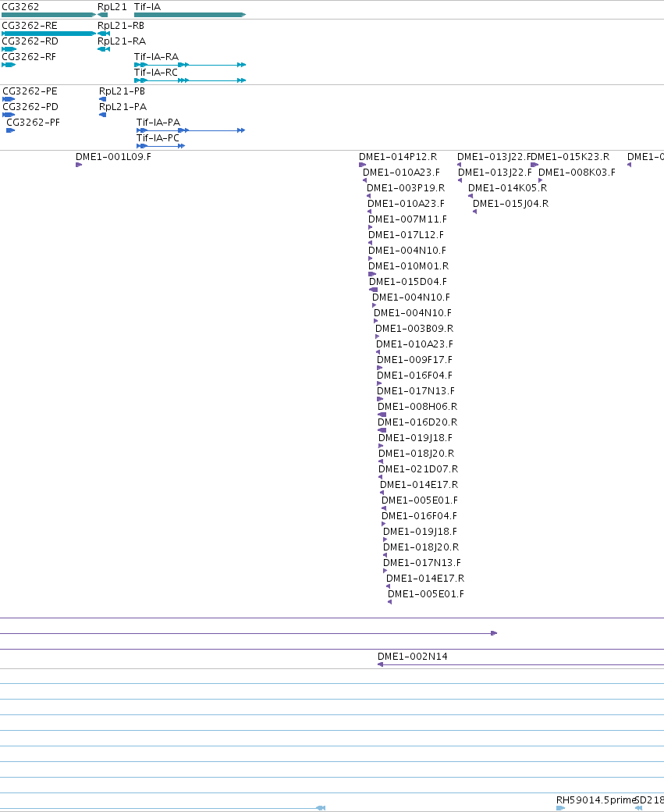This screenshot has width=664, height=812.
Task: Select protein CG3262-PD
Action: (x=30, y=106)
